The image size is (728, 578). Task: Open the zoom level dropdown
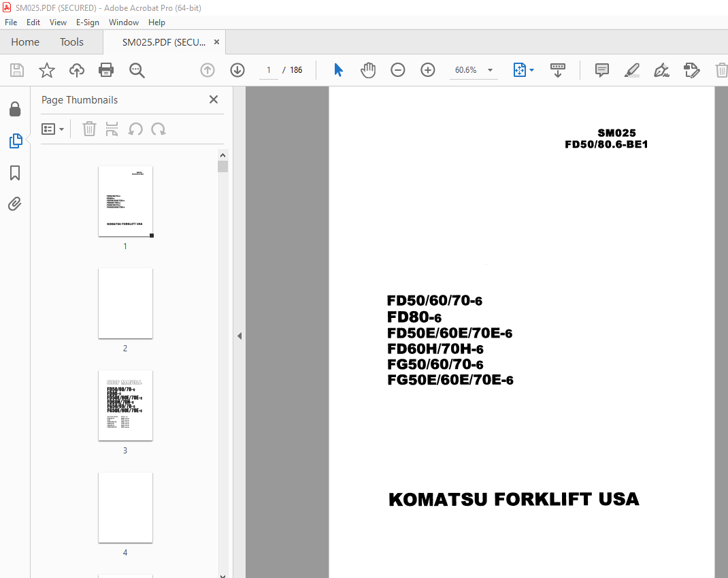[490, 70]
